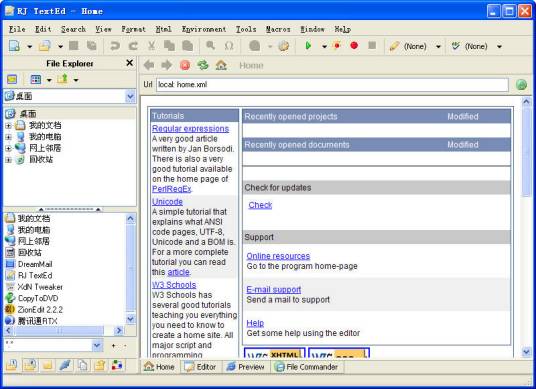536x389 pixels.
Task: Open the 桌面 folder dropdown
Action: 130,96
